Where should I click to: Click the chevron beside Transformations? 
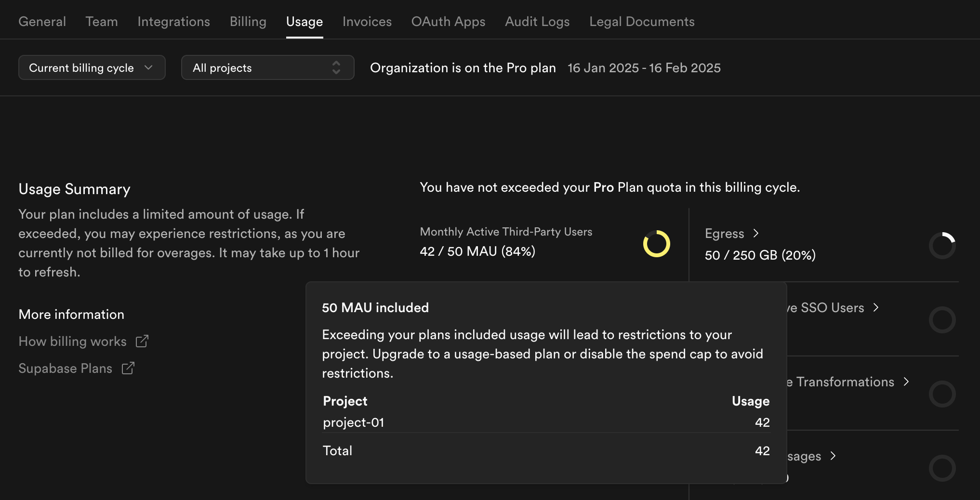906,382
